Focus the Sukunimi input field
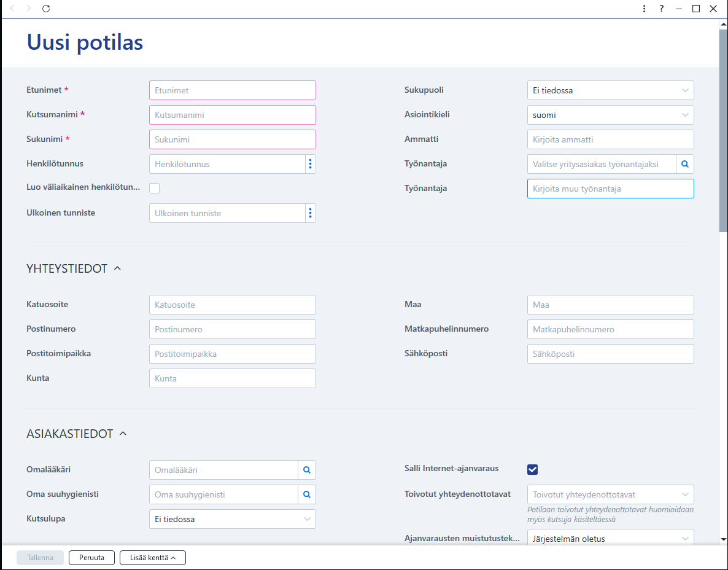The height and width of the screenshot is (570, 728). [x=233, y=139]
